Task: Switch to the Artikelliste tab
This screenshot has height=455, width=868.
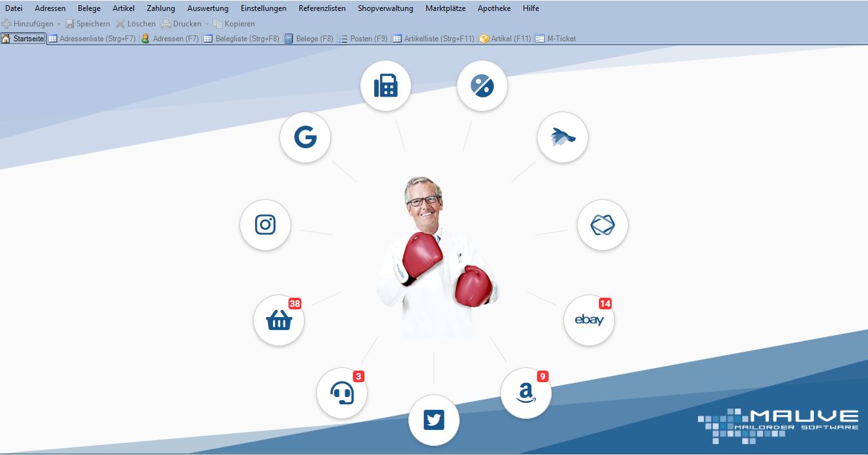Action: click(x=433, y=39)
